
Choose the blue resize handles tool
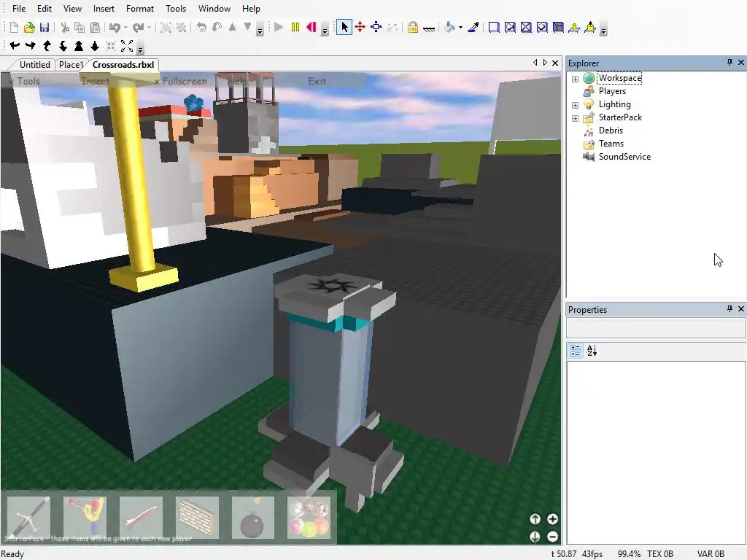pyautogui.click(x=376, y=27)
